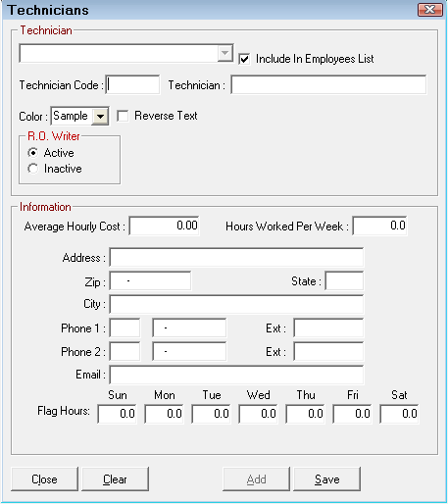448x504 pixels.
Task: Click the Clear button
Action: pos(115,479)
